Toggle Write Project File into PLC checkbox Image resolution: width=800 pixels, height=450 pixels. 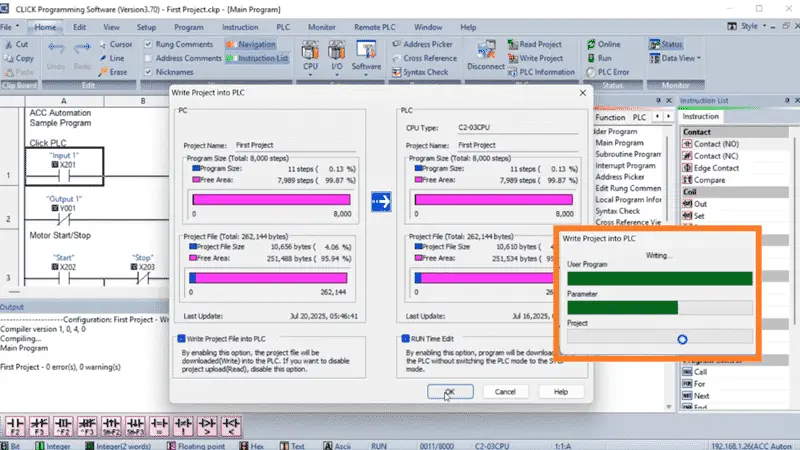click(182, 338)
